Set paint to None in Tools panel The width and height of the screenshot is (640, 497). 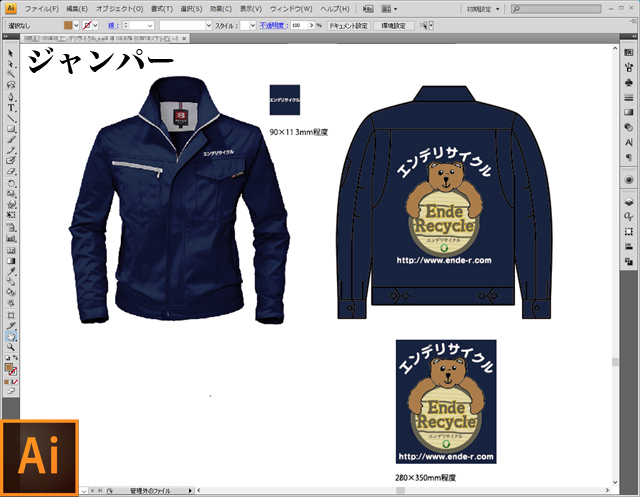(x=15, y=382)
